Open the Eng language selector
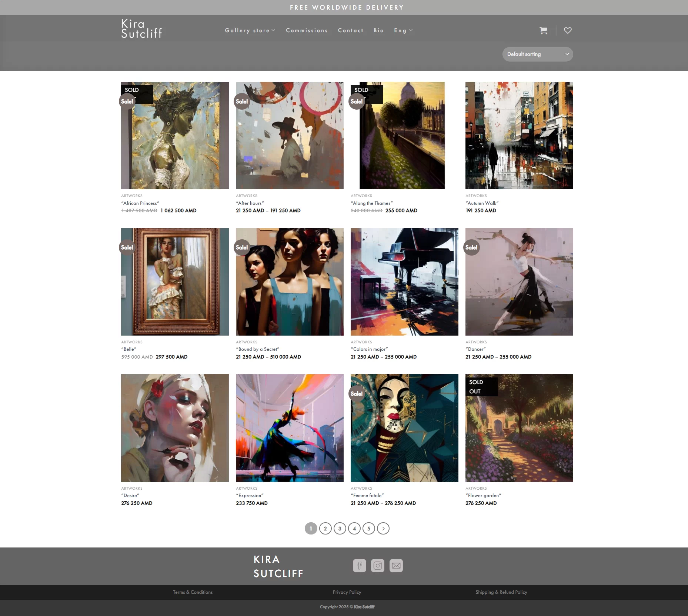688x616 pixels. [403, 31]
